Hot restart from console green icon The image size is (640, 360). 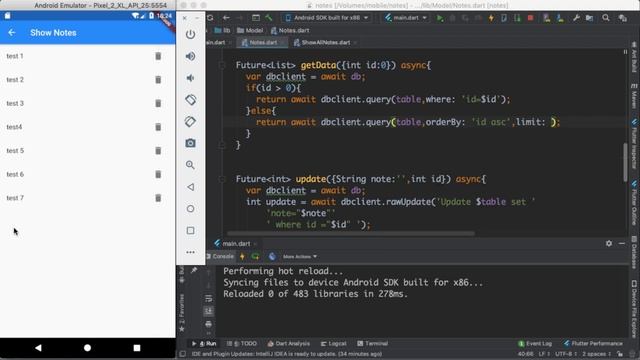pos(256,256)
